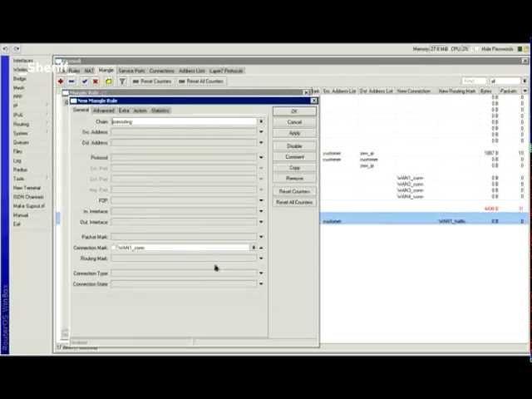532x399 pixels.
Task: Open the System menu in the sidebar
Action: [20, 133]
